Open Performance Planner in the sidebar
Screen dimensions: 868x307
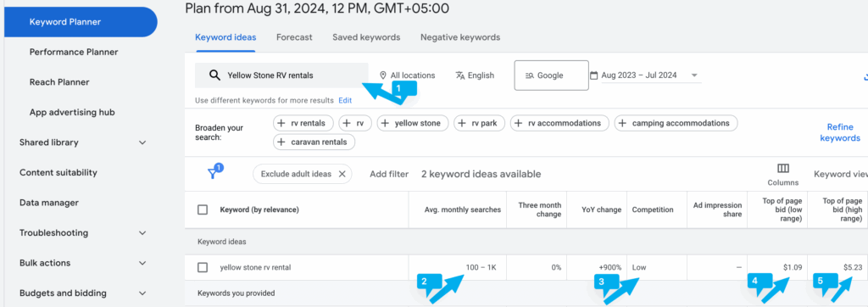coord(74,52)
